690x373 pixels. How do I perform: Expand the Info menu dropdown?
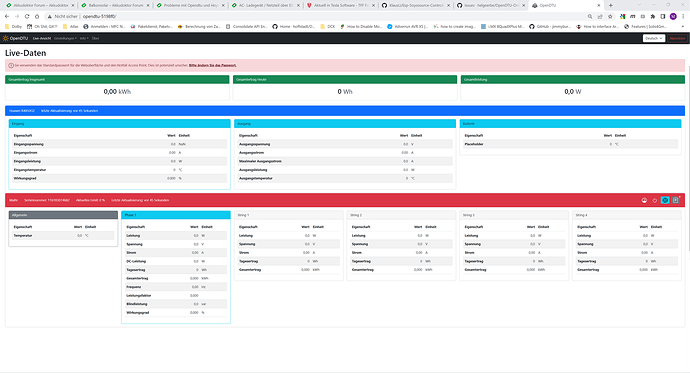[84, 38]
